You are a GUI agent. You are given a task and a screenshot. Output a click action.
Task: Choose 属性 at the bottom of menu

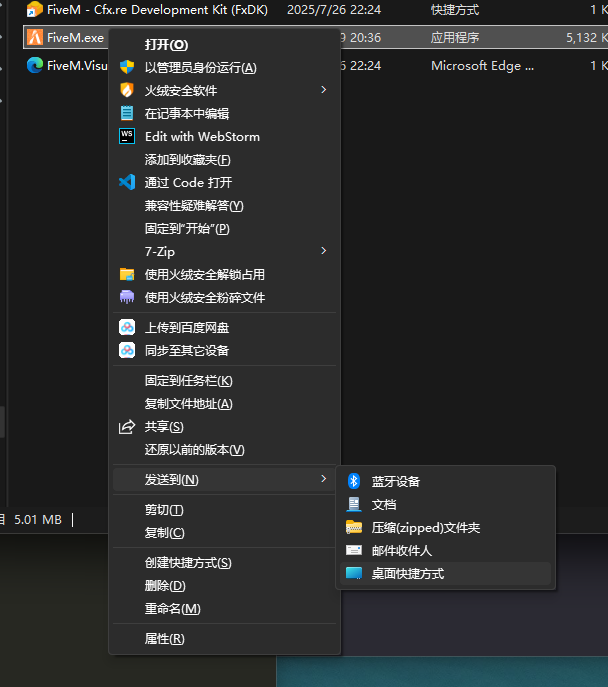click(x=164, y=638)
